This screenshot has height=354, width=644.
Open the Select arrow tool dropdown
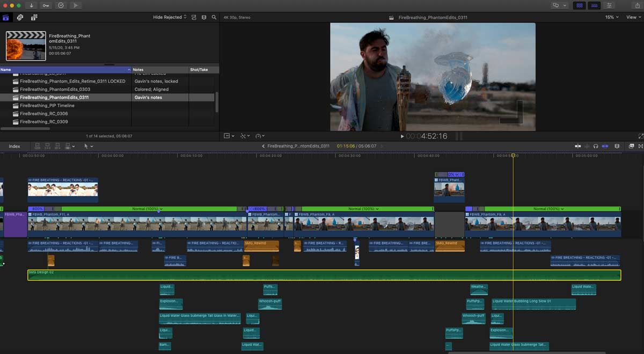[x=89, y=146]
